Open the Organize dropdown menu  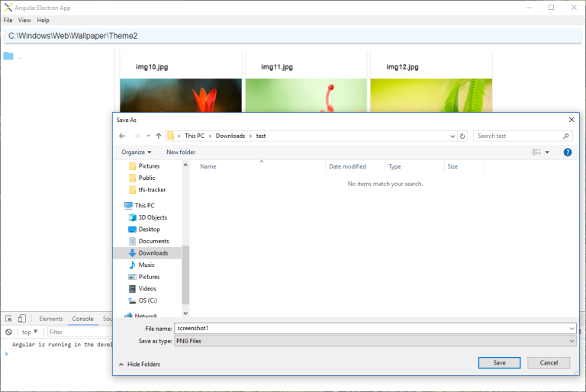(x=136, y=153)
